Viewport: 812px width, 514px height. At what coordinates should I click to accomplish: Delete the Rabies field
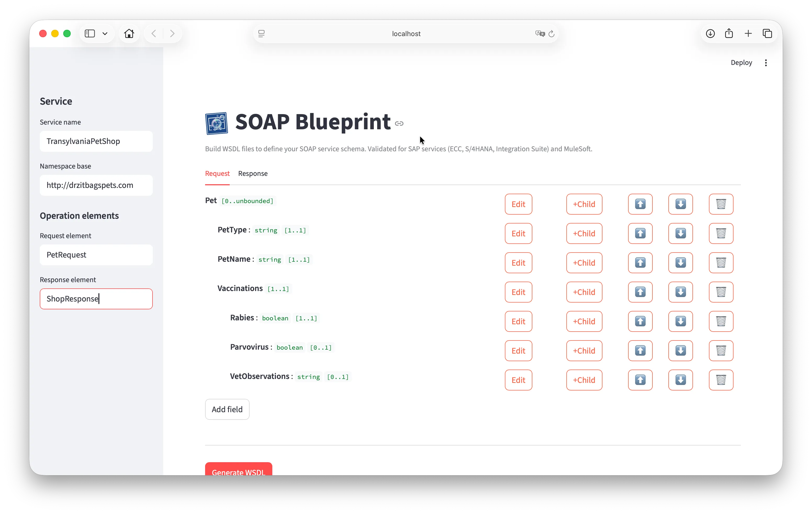(721, 321)
